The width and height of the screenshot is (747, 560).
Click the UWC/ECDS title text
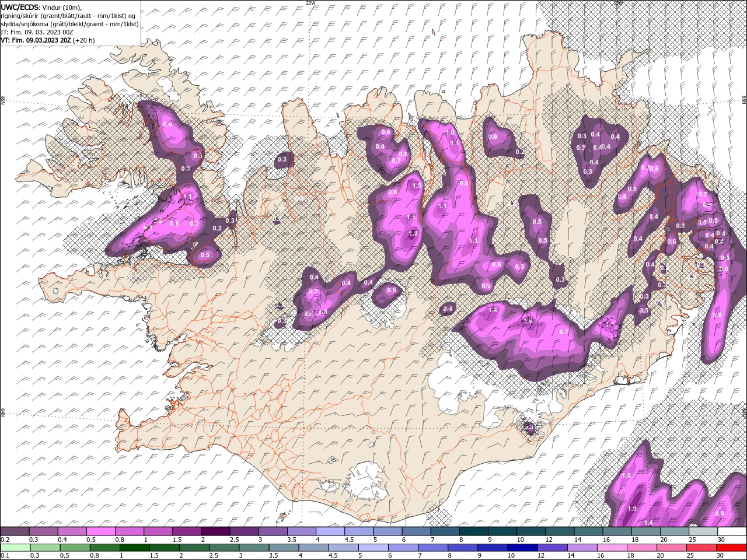coord(20,7)
